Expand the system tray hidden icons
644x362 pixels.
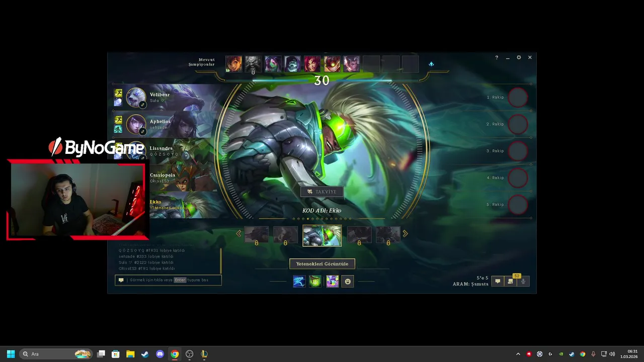518,354
